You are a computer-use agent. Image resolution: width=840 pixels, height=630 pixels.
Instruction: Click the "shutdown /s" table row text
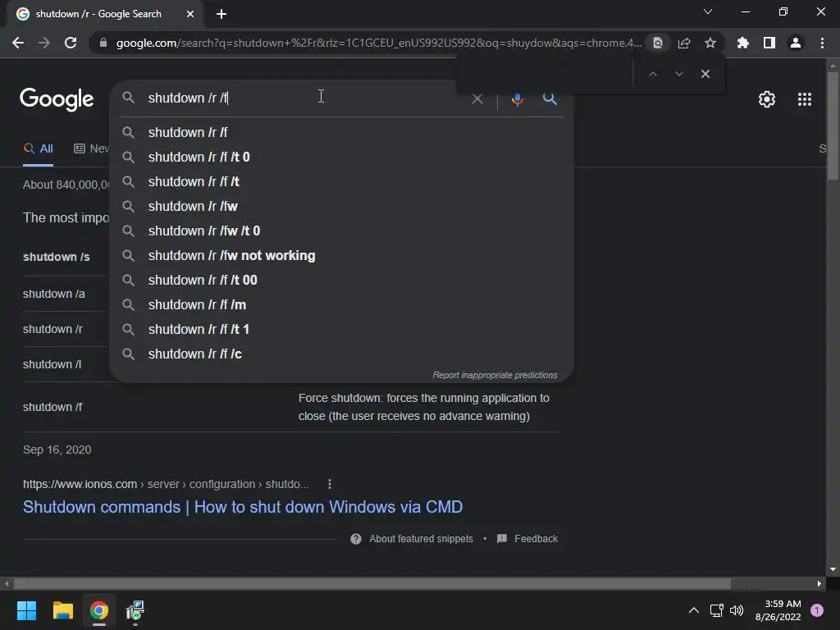click(57, 257)
